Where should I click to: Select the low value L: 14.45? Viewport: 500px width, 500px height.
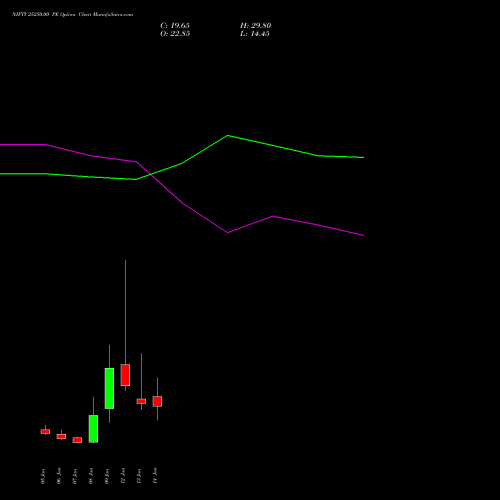[x=255, y=34]
